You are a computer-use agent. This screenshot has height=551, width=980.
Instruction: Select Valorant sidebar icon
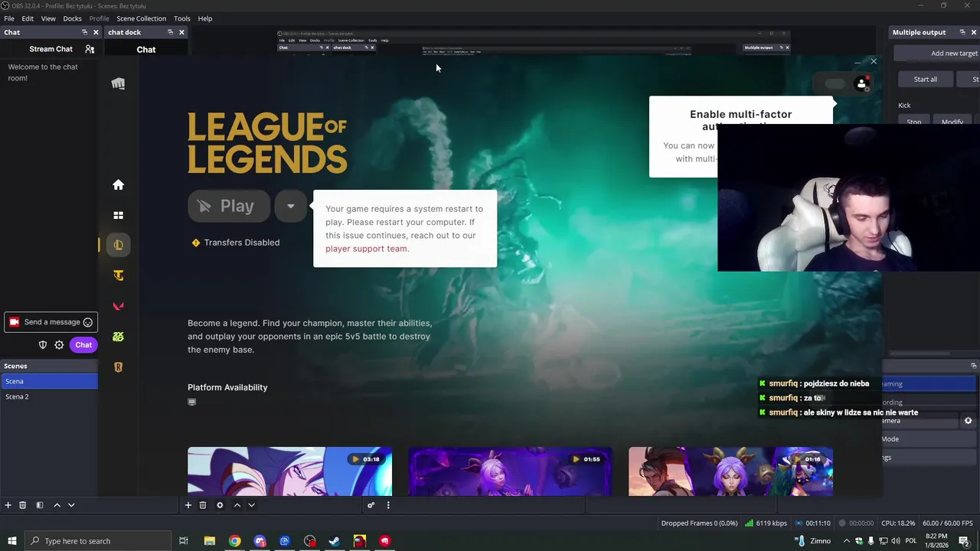tap(118, 306)
